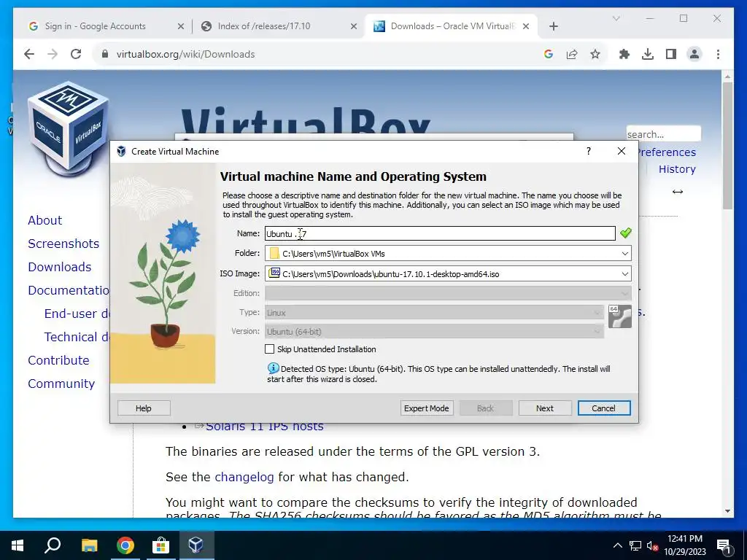Click the Chrome tab search chevron
This screenshot has width=747, height=560.
point(616,18)
